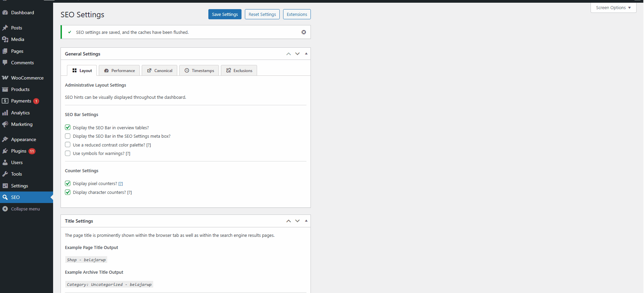Open the Screen Options dropdown

(613, 8)
